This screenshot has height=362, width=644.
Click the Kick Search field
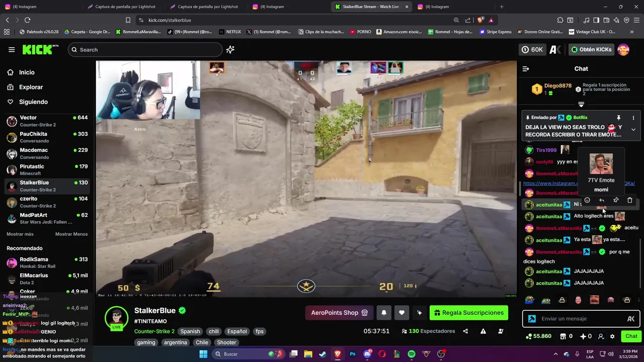(145, 50)
